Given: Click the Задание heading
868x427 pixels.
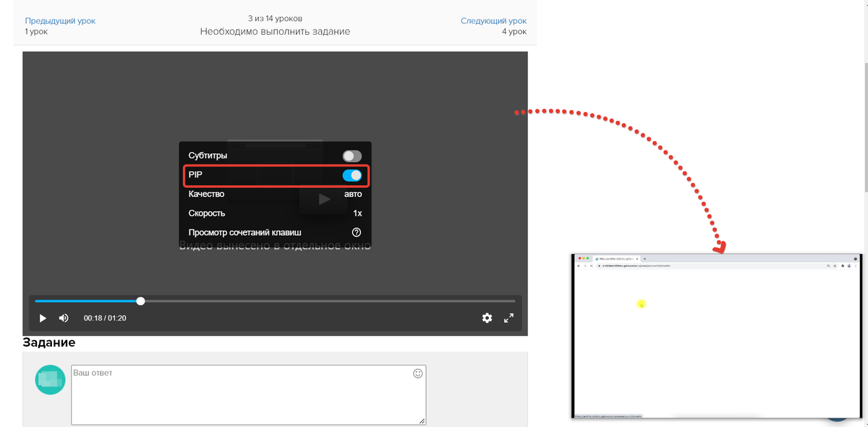Looking at the screenshot, I should coord(49,342).
